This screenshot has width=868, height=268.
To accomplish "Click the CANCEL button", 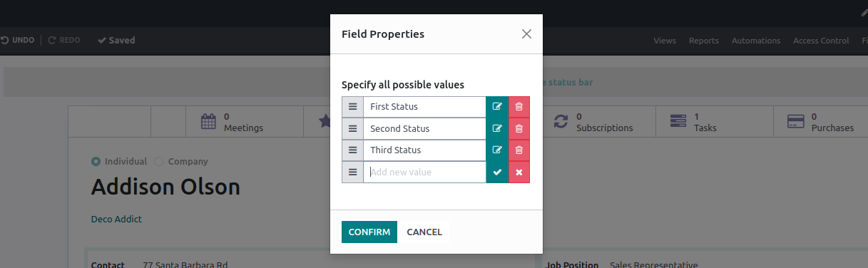I will click(424, 232).
